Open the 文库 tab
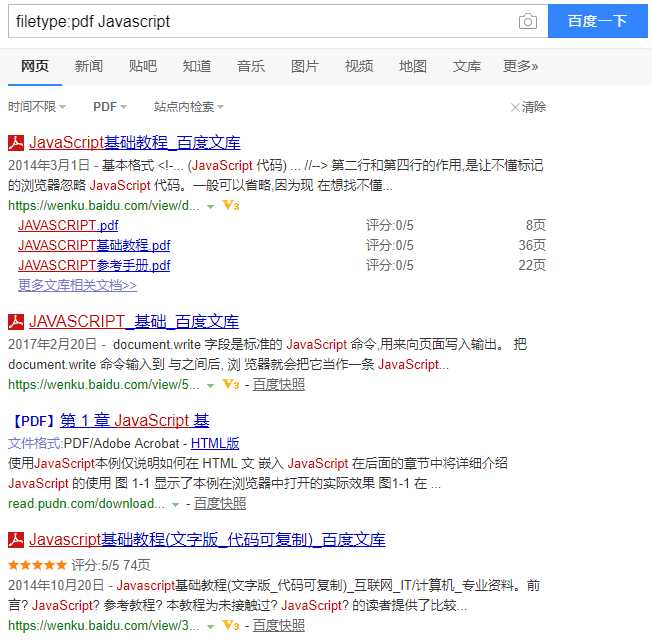 coord(467,66)
